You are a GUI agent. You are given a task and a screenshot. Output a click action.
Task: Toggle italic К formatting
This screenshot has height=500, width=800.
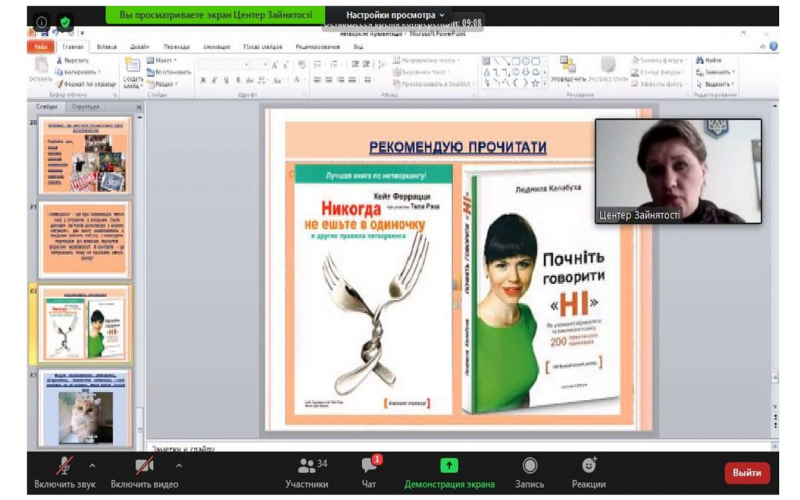(214, 80)
